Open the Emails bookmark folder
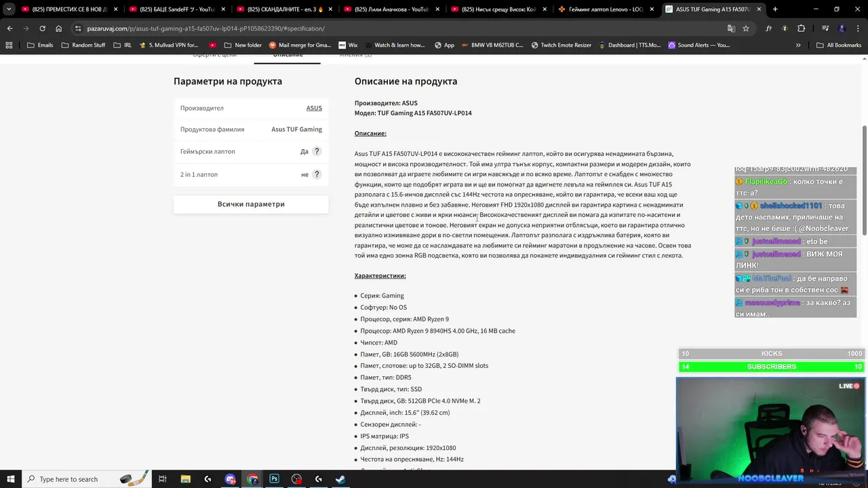 coord(40,45)
